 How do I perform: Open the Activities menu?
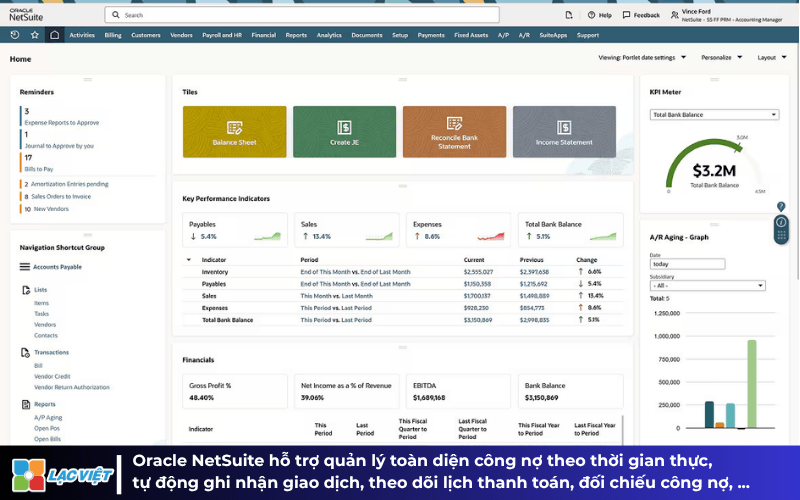pos(82,35)
